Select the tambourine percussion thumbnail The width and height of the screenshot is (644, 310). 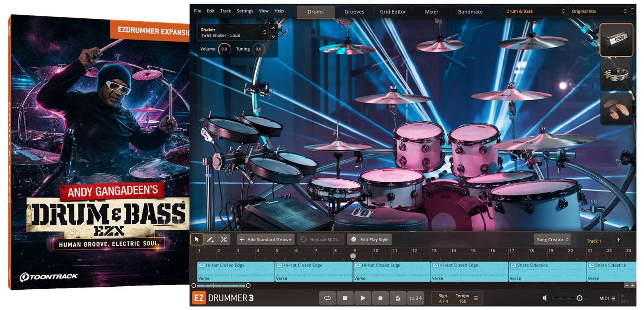[x=616, y=74]
